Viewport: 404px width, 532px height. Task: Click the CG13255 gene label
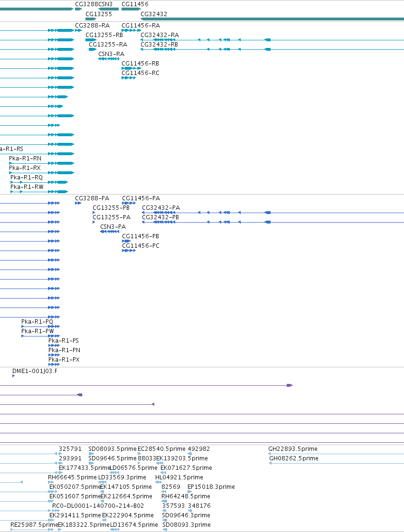pyautogui.click(x=99, y=14)
